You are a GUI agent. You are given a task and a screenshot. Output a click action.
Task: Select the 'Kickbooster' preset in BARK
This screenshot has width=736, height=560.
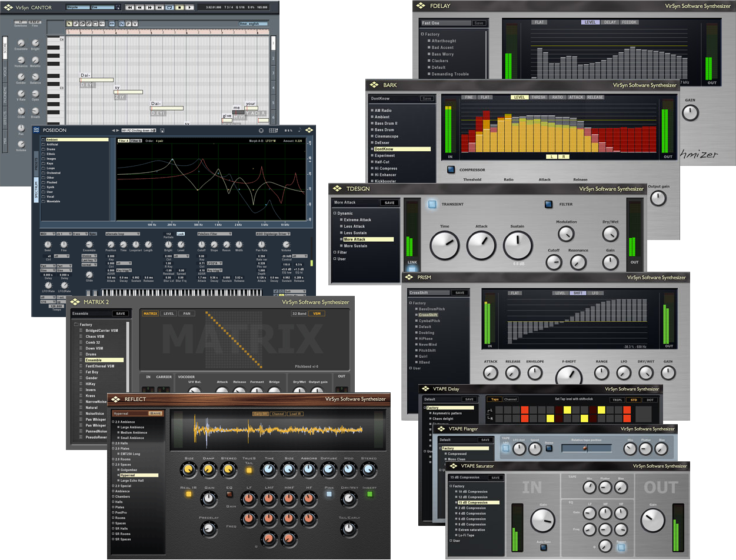[385, 180]
